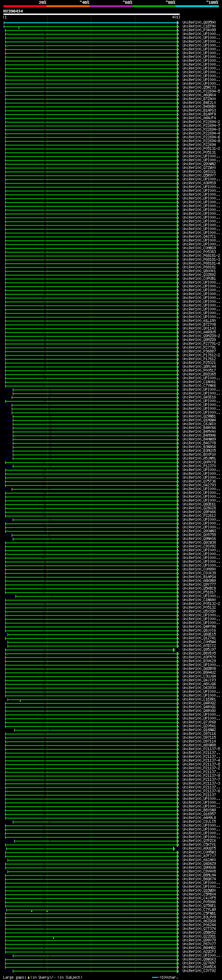Select hit label UniRef100_Q6DE61
The height and width of the screenshot is (980, 222).
tap(199, 504)
